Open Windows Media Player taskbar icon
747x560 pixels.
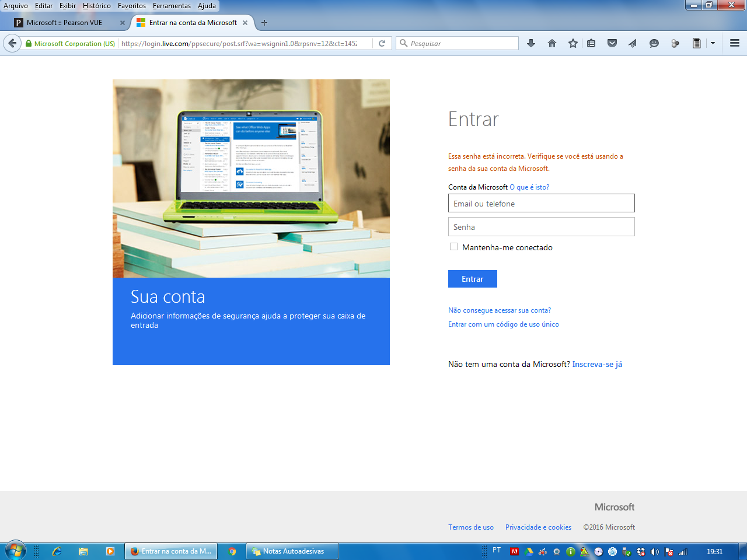coord(110,551)
